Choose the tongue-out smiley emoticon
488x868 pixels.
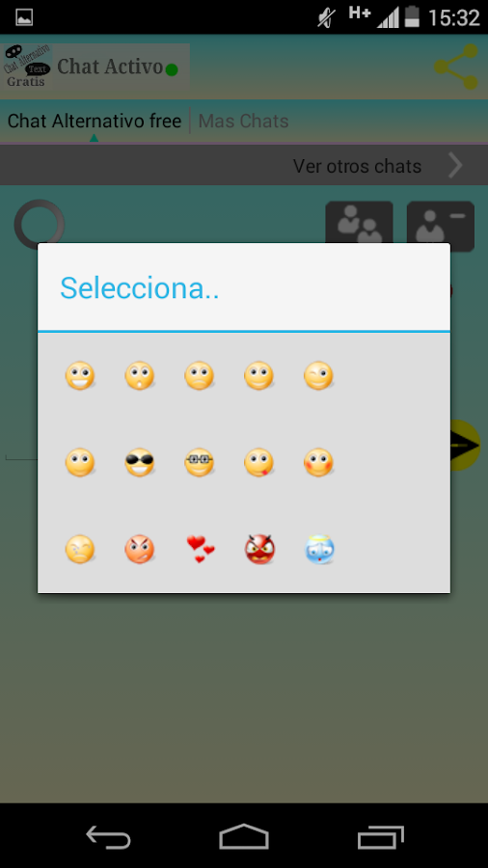click(x=258, y=463)
